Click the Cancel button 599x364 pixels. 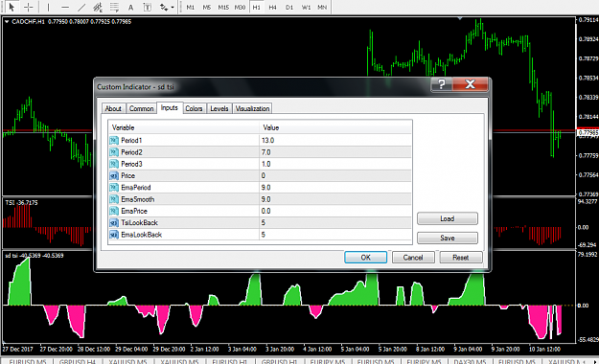[413, 258]
